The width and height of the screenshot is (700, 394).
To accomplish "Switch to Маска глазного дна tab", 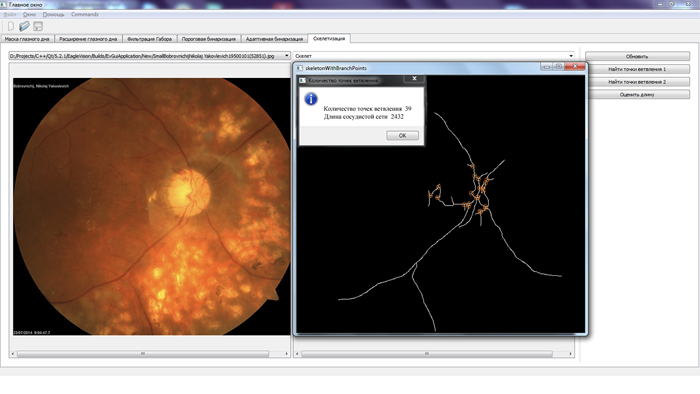I will pyautogui.click(x=27, y=39).
